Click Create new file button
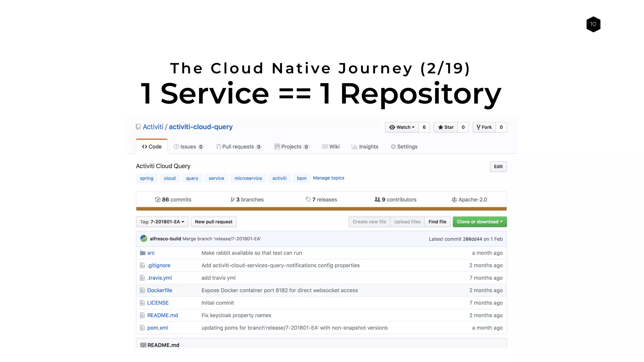This screenshot has height=362, width=644. [369, 222]
